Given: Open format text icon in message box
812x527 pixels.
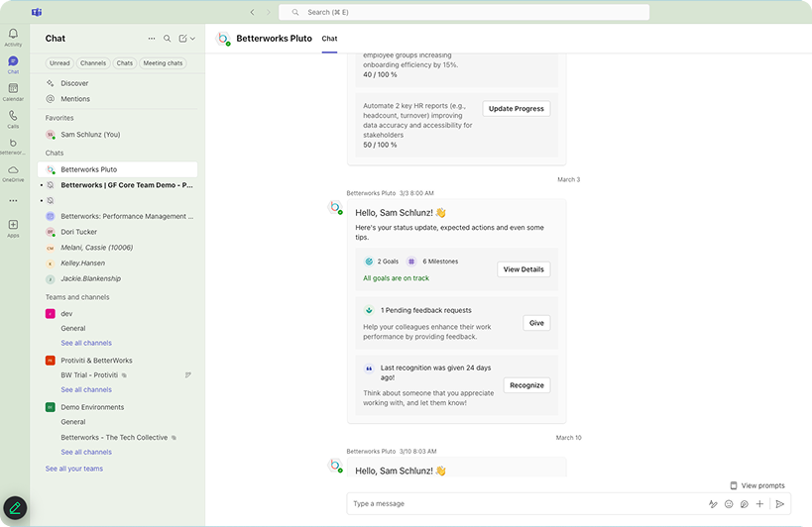Looking at the screenshot, I should pyautogui.click(x=713, y=504).
